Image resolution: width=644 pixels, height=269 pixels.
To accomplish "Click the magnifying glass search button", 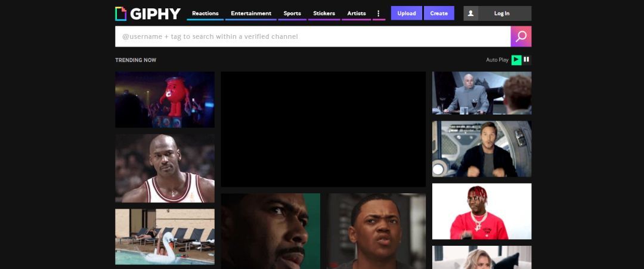I will coord(521,36).
